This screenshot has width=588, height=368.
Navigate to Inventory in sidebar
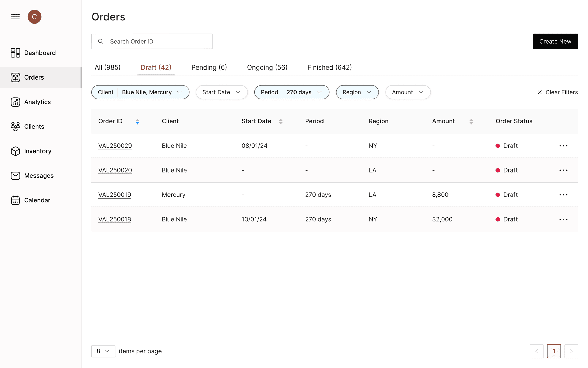(37, 151)
